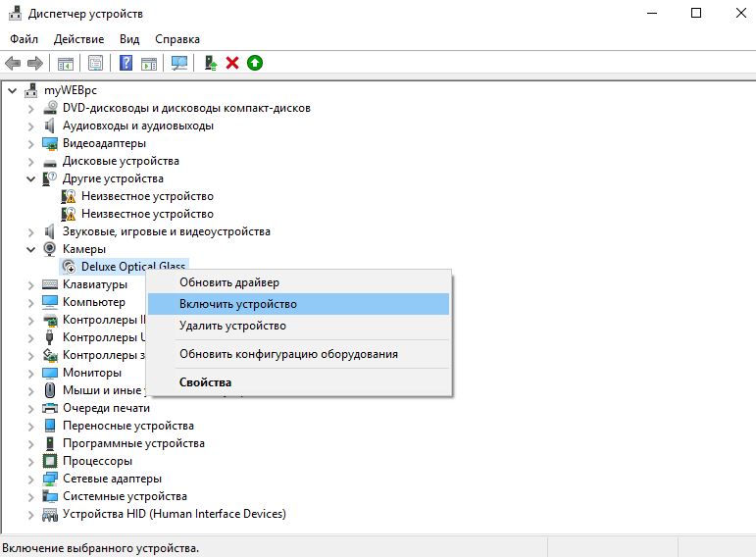Collapse the Другие устройства category

[30, 178]
